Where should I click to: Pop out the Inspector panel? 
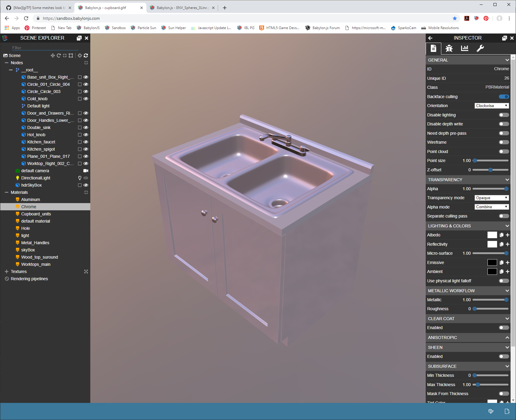(505, 38)
